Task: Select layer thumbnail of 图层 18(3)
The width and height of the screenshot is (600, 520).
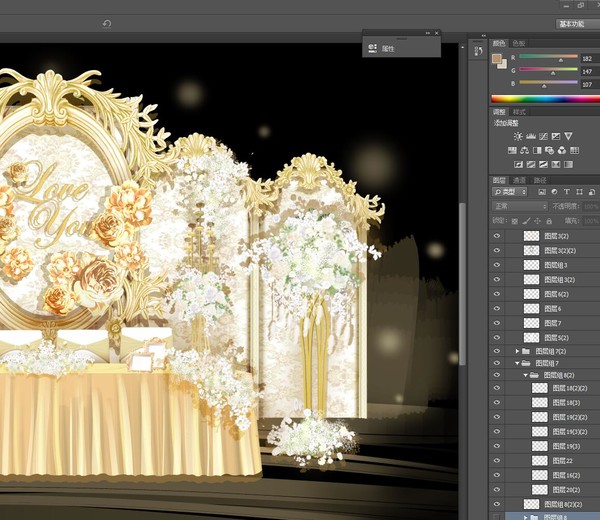Action: click(540, 403)
